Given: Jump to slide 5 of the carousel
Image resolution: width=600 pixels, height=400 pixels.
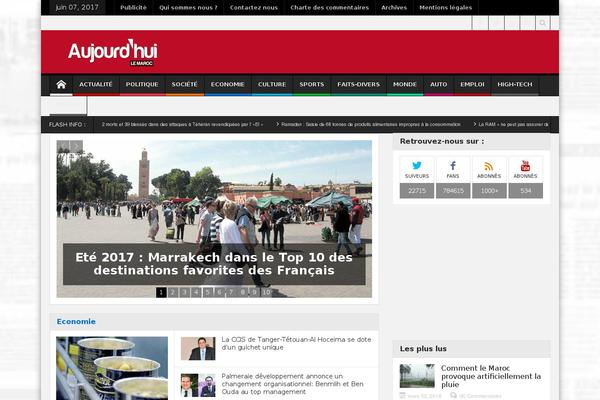Looking at the screenshot, I should pos(208,292).
